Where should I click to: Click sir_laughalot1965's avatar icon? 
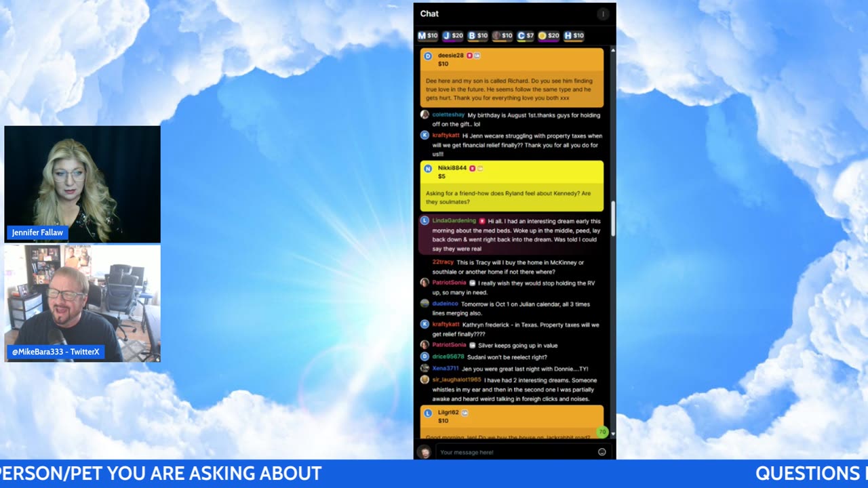425,380
